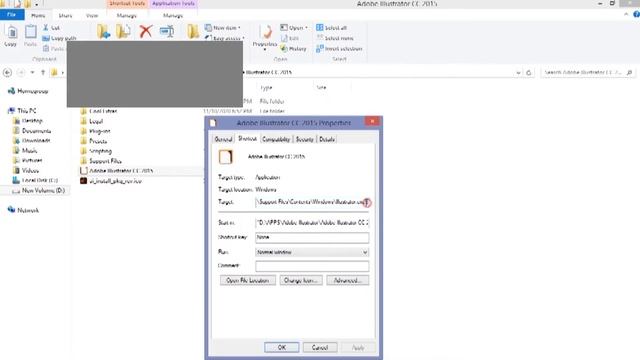Select the Scripting folder
Screen dimensions: 640x360
96,151
